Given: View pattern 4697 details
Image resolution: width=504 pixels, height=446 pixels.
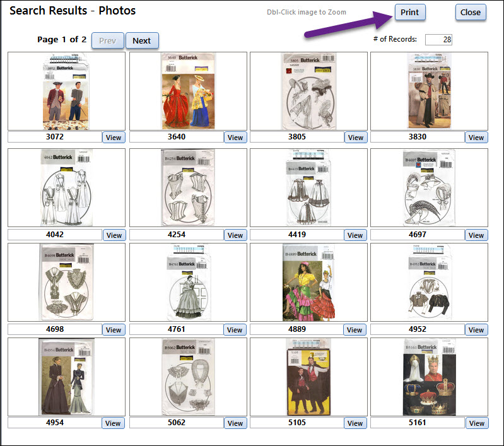Looking at the screenshot, I should point(476,235).
